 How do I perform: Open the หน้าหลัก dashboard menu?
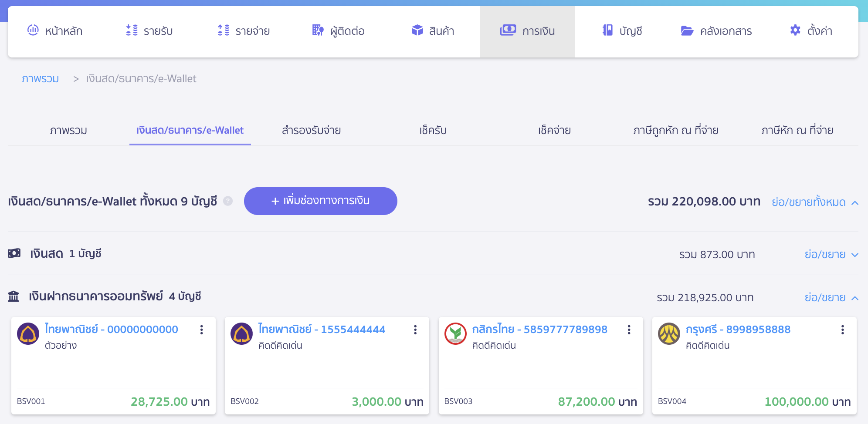click(x=55, y=31)
